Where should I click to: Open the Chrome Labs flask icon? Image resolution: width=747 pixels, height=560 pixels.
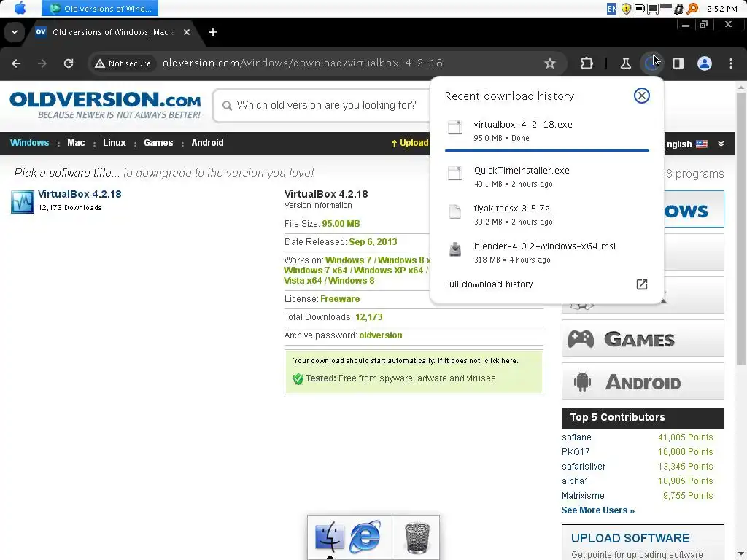click(x=625, y=63)
